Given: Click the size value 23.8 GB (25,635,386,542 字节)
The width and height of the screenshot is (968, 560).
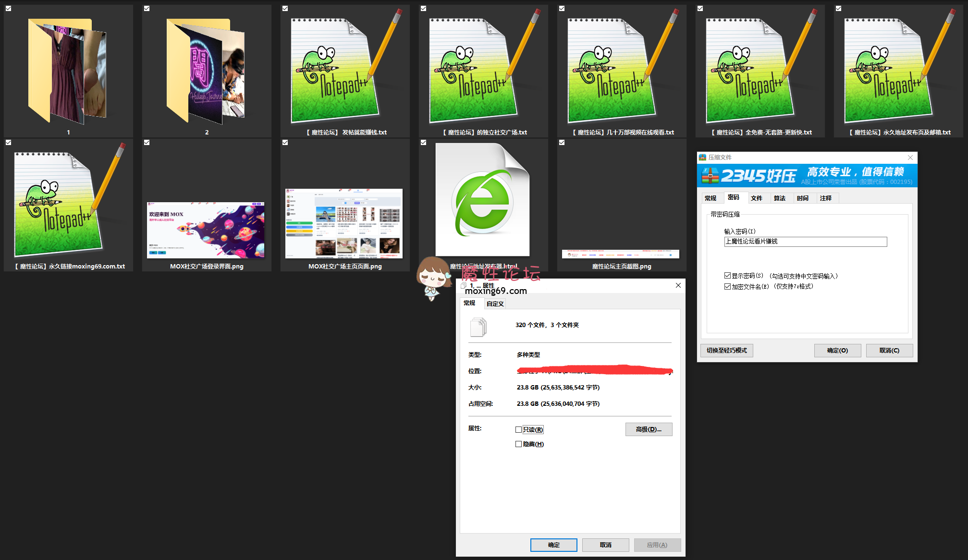Looking at the screenshot, I should [x=558, y=388].
